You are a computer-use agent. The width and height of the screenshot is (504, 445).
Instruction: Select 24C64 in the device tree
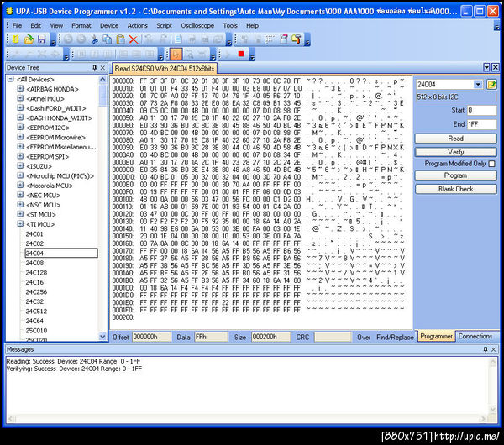(34, 321)
